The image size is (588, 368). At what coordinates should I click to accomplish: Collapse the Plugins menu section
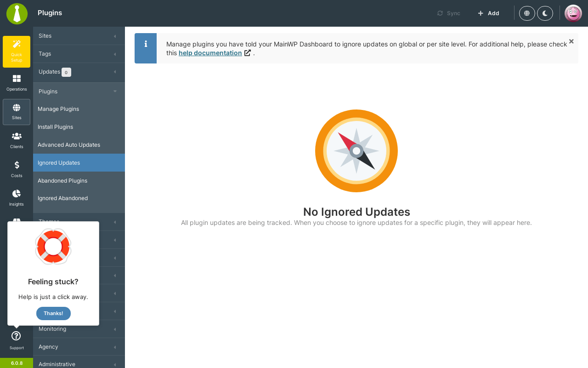point(79,92)
